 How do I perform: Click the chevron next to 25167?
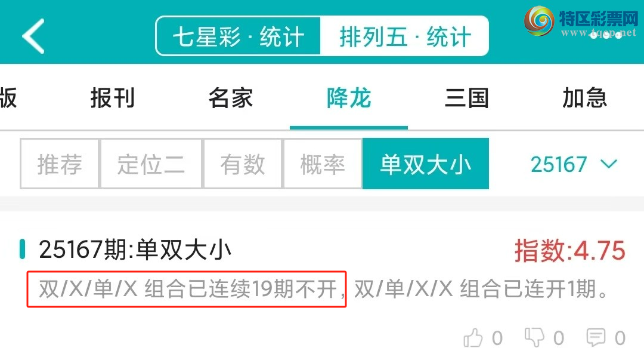[x=609, y=164]
